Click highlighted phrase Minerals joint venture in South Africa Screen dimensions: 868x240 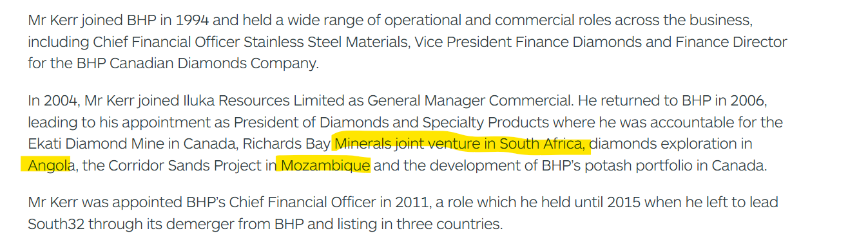pos(462,143)
